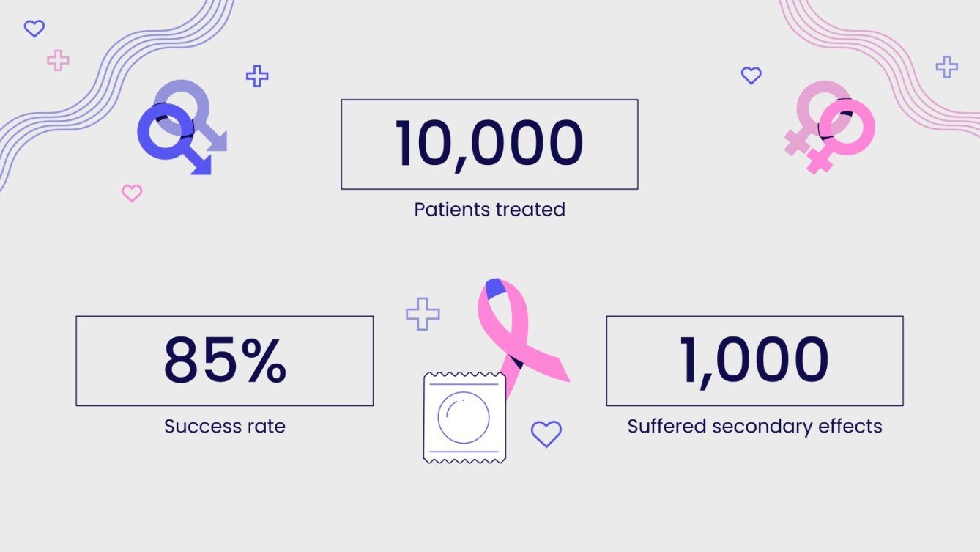
Task: Select the pink plus in the top-left corner
Action: 58,60
